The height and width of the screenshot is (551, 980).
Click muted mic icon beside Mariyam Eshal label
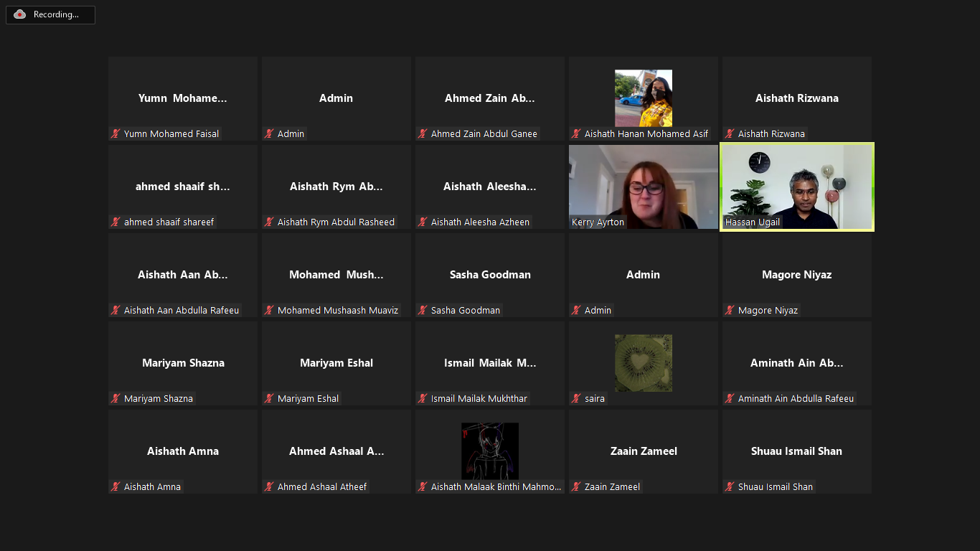pyautogui.click(x=269, y=398)
